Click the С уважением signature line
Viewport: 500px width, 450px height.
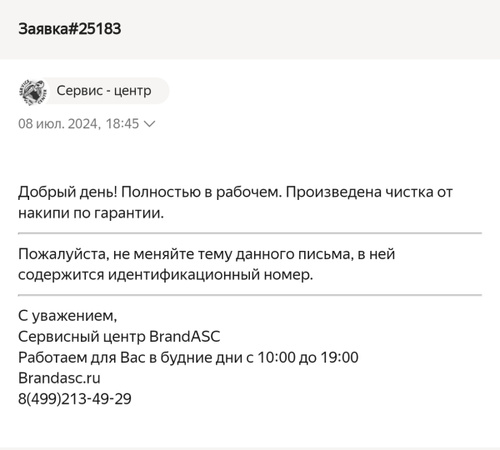68,316
